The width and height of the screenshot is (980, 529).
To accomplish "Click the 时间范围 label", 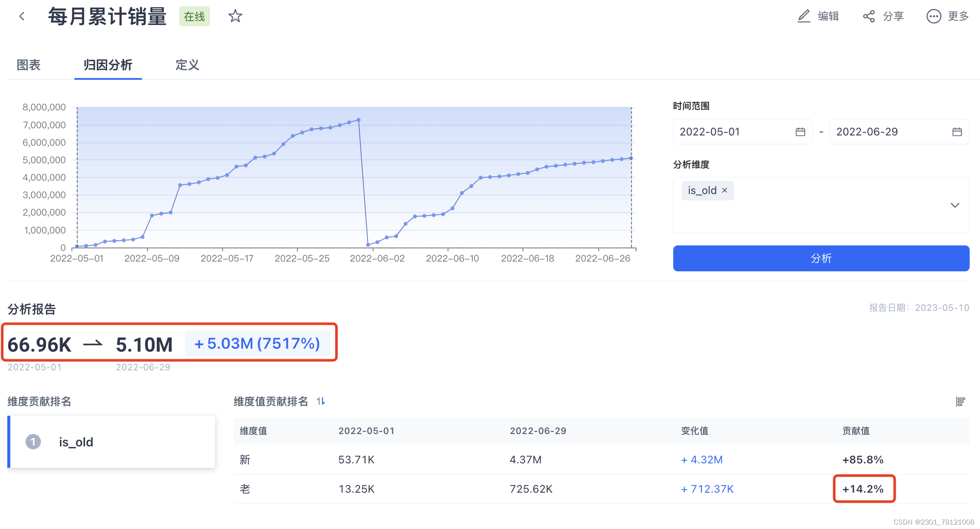I will click(691, 106).
